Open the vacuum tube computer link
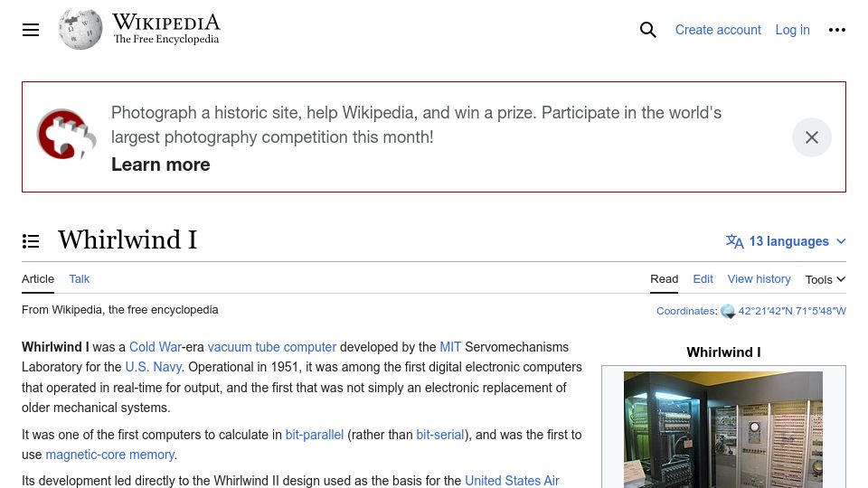The image size is (868, 488). tap(272, 347)
